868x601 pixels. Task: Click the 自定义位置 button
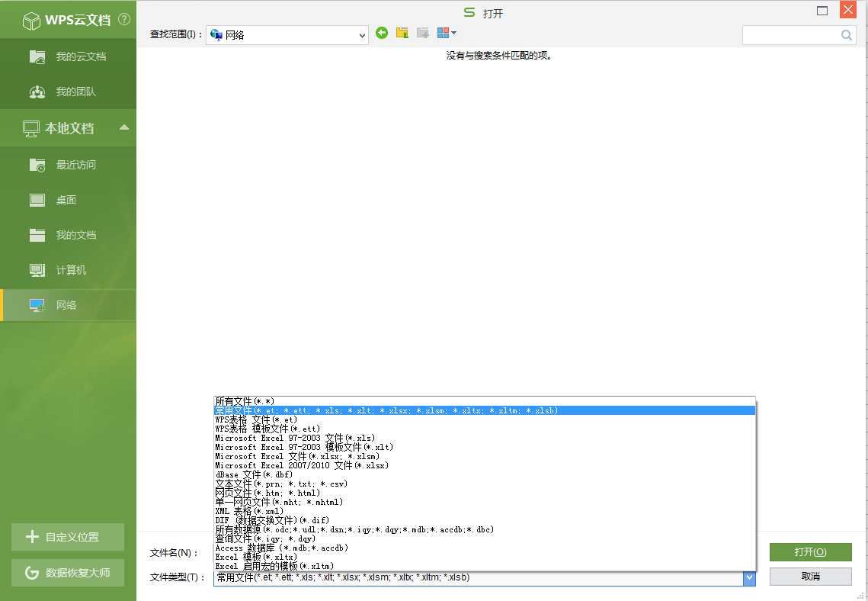coord(68,537)
